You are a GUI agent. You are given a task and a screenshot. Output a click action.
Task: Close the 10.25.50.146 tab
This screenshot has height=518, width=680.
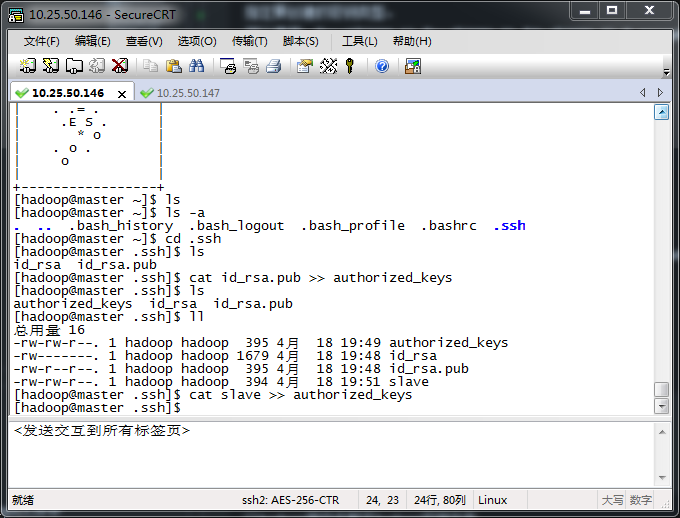(x=122, y=93)
